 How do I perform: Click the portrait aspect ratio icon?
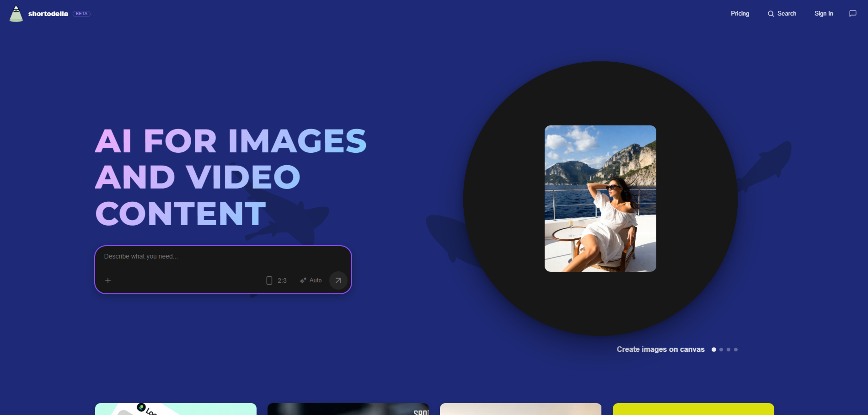269,280
